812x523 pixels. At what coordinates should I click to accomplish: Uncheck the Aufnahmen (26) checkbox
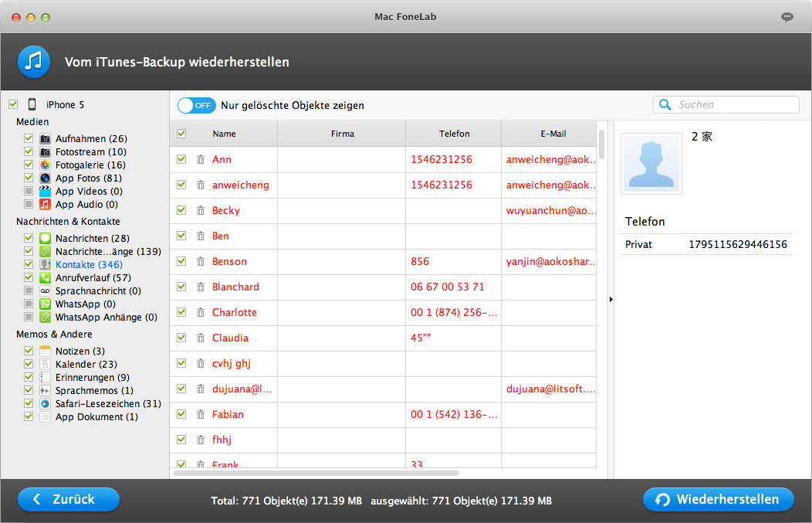[x=29, y=138]
